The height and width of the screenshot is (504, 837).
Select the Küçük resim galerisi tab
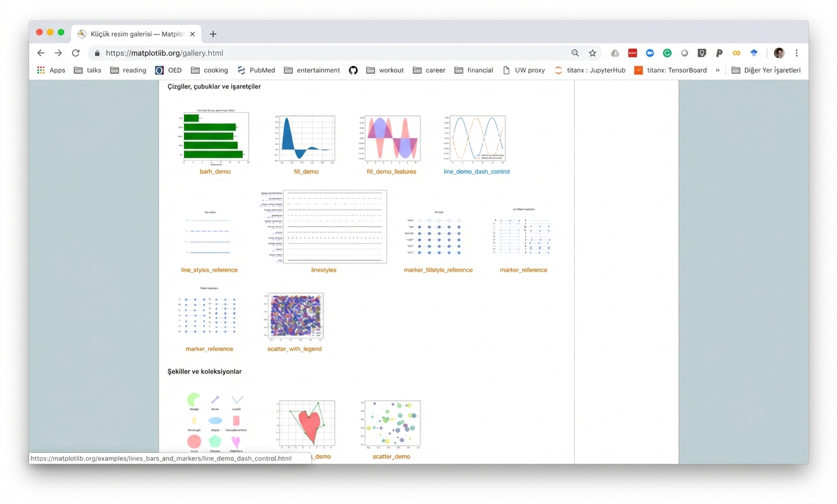point(136,34)
